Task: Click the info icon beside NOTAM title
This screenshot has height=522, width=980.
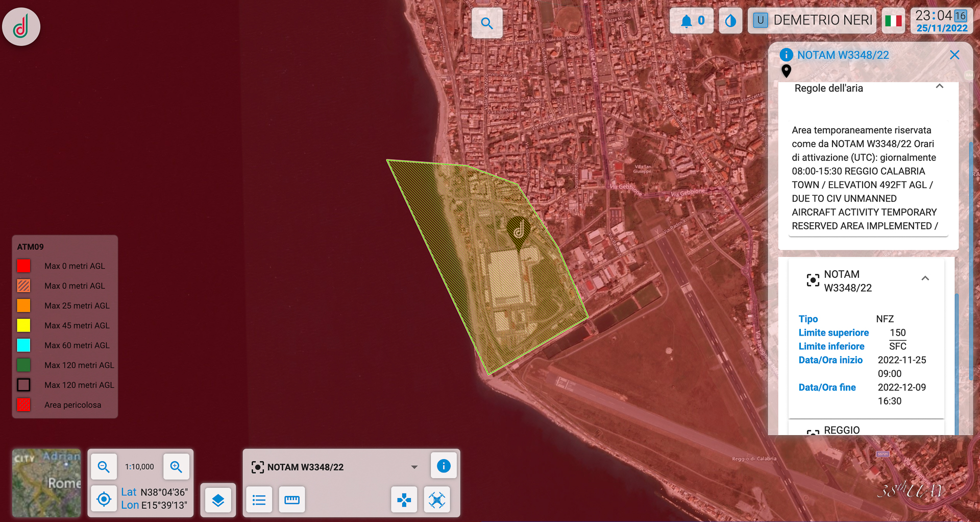Action: 786,55
